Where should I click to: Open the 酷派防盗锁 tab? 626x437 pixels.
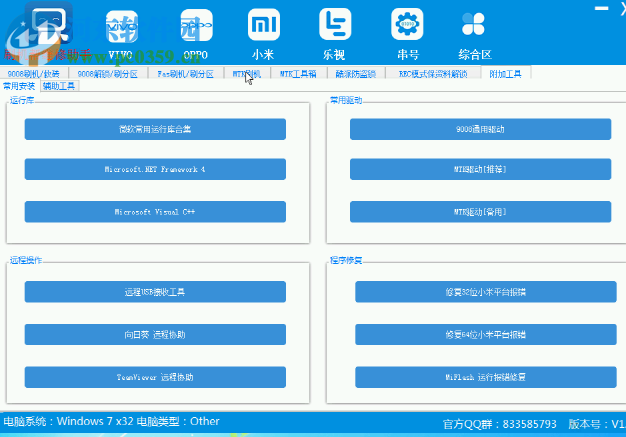[355, 74]
